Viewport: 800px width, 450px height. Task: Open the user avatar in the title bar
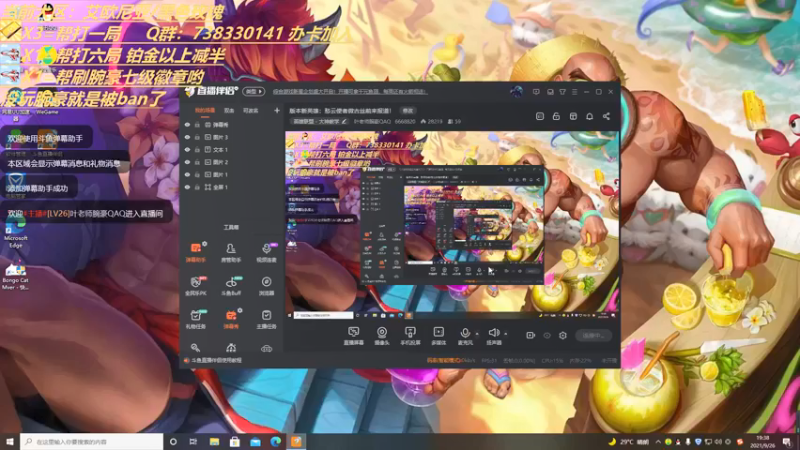tap(516, 92)
